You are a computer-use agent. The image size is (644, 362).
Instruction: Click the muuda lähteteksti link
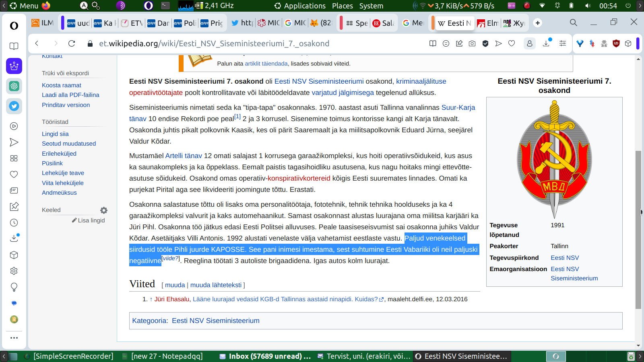coord(216,285)
